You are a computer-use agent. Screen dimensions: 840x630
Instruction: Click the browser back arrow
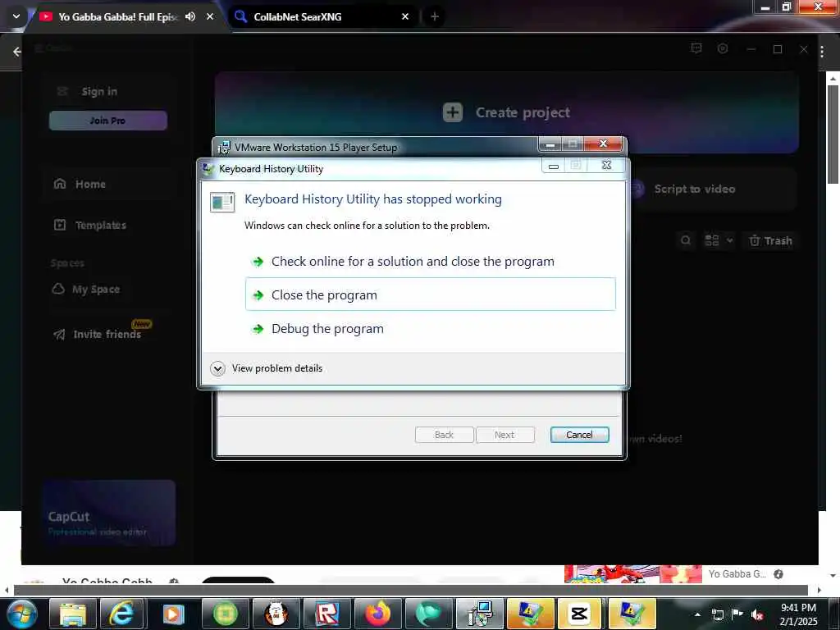tap(16, 52)
